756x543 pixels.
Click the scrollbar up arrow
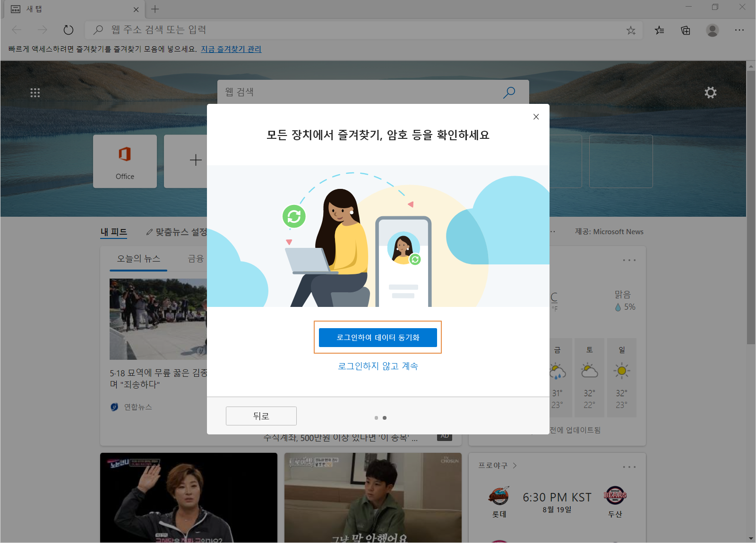click(x=751, y=67)
